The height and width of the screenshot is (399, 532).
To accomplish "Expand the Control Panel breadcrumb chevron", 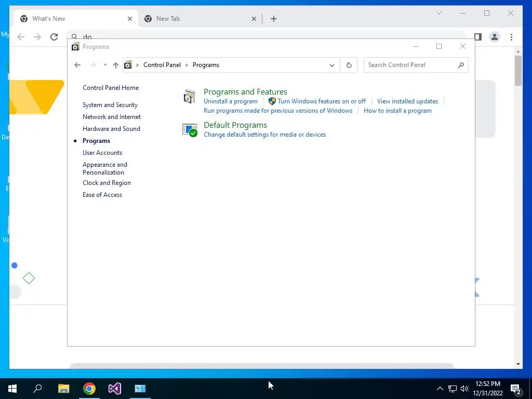I will tap(137, 65).
